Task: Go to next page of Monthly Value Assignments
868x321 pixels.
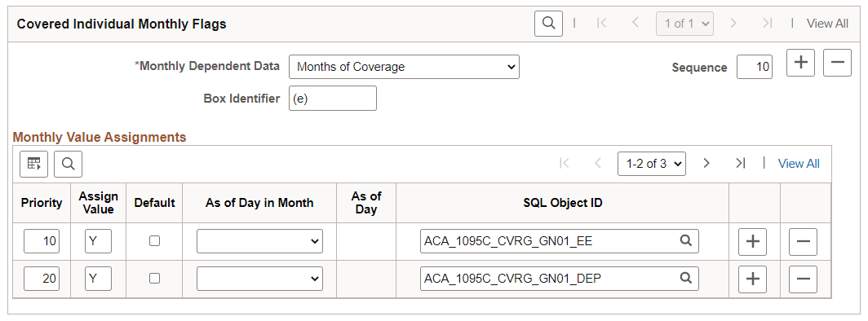Action: (706, 164)
